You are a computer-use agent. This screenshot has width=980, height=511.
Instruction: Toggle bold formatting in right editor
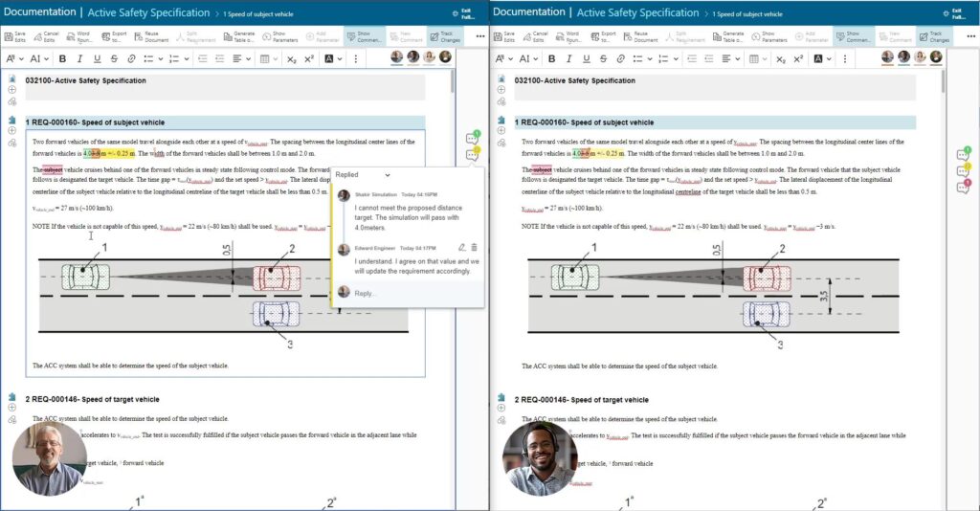(552, 58)
